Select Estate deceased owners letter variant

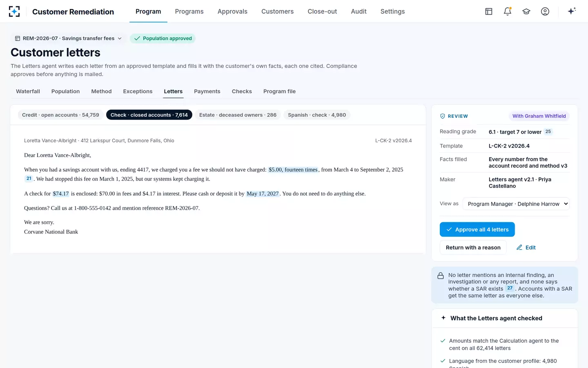[x=238, y=115]
